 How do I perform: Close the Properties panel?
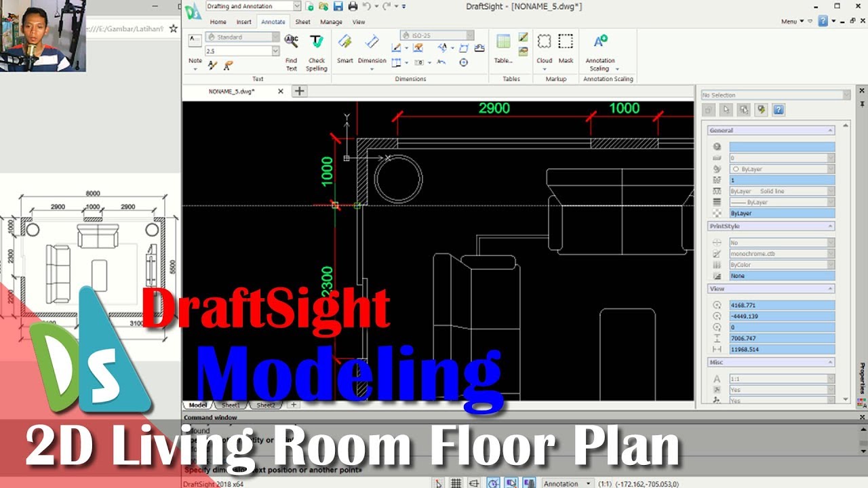coord(863,90)
